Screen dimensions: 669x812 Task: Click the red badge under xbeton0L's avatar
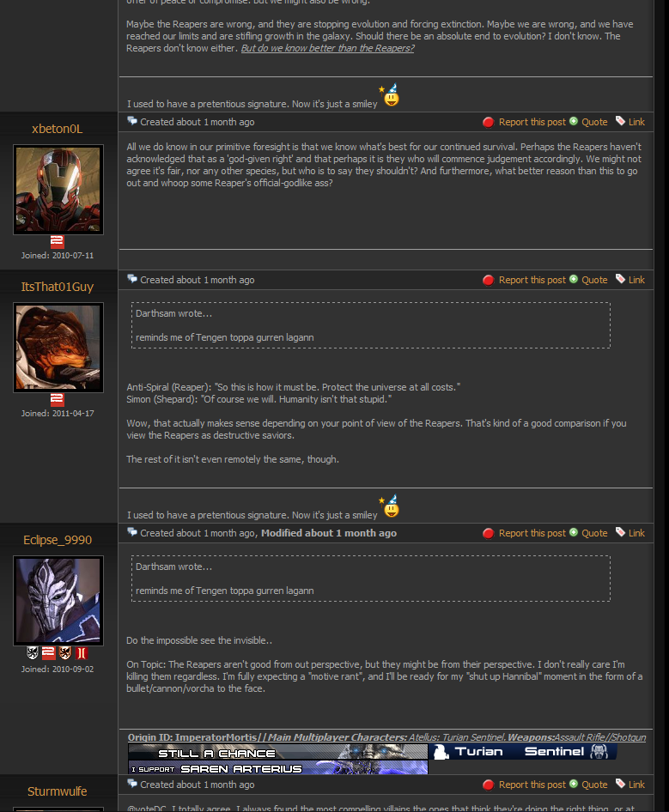coord(57,242)
